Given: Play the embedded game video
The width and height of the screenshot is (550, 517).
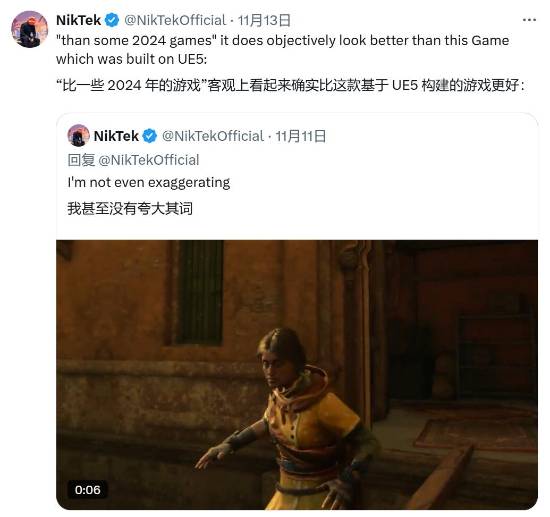Looking at the screenshot, I should 297,375.
